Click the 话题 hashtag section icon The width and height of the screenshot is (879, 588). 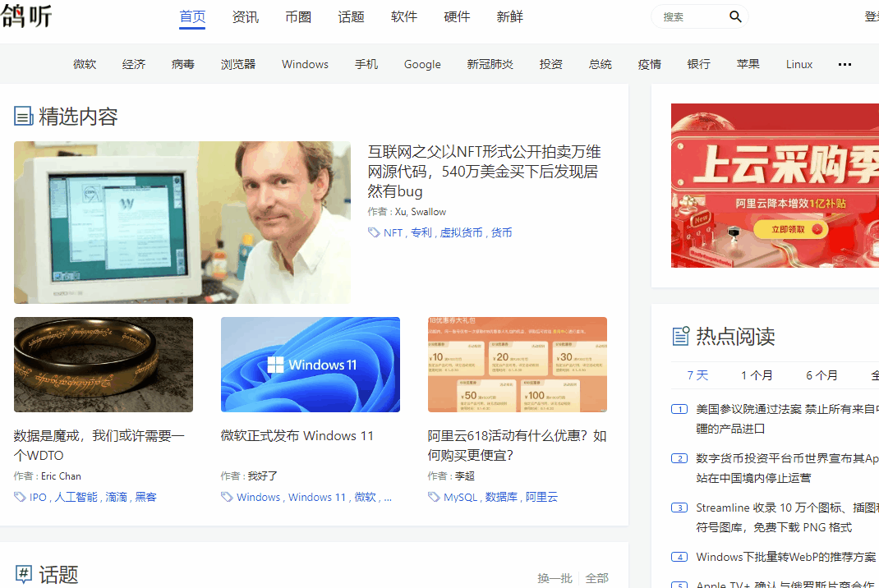point(24,573)
